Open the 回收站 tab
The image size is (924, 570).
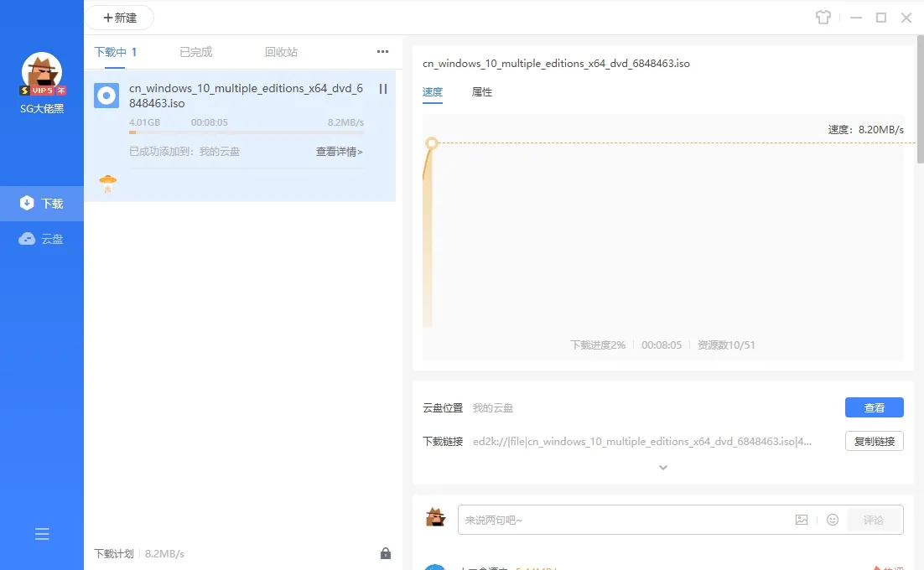tap(281, 52)
